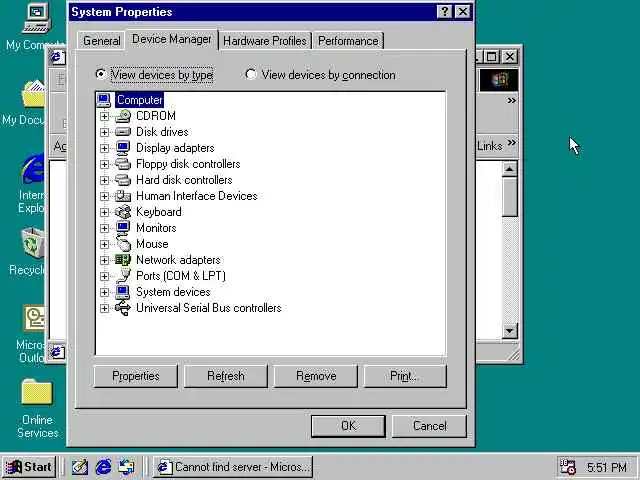Click the CDROM device icon

pyautogui.click(x=123, y=116)
